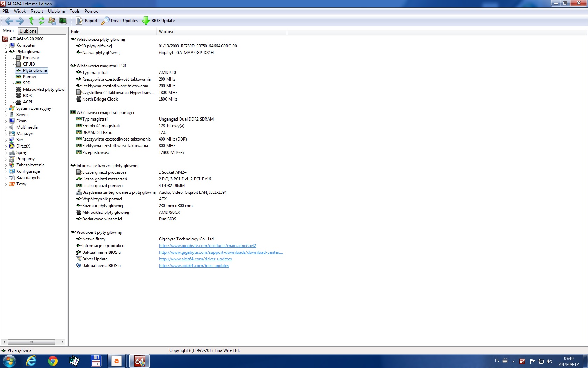This screenshot has width=588, height=368.
Task: Select Baza danych in the tree
Action: point(28,178)
